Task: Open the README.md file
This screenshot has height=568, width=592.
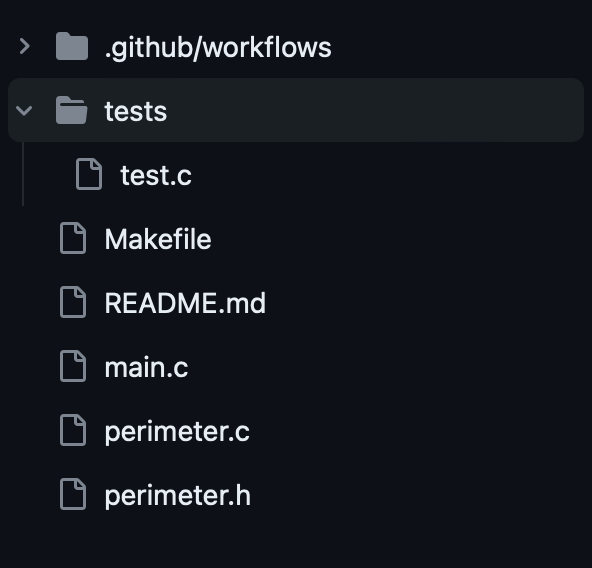Action: pyautogui.click(x=185, y=303)
